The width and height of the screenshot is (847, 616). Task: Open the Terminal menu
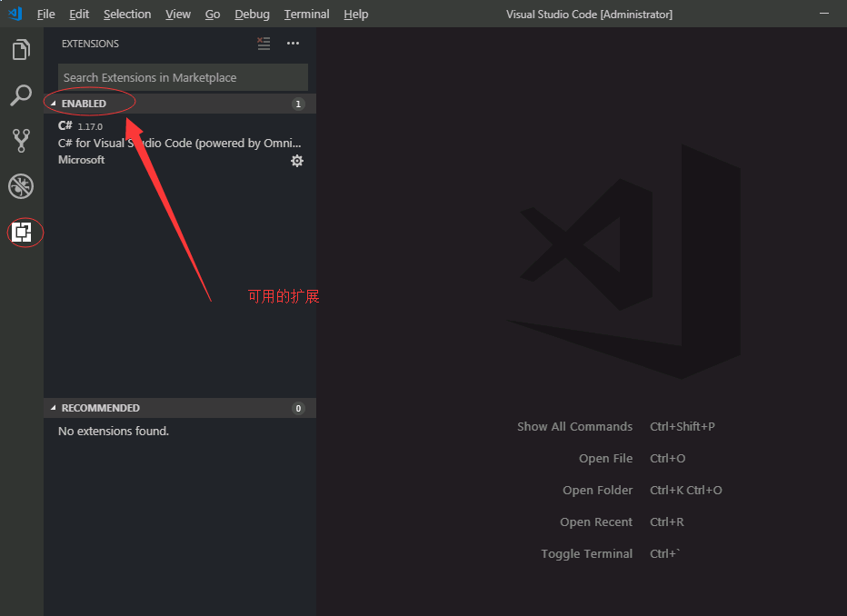pos(307,14)
